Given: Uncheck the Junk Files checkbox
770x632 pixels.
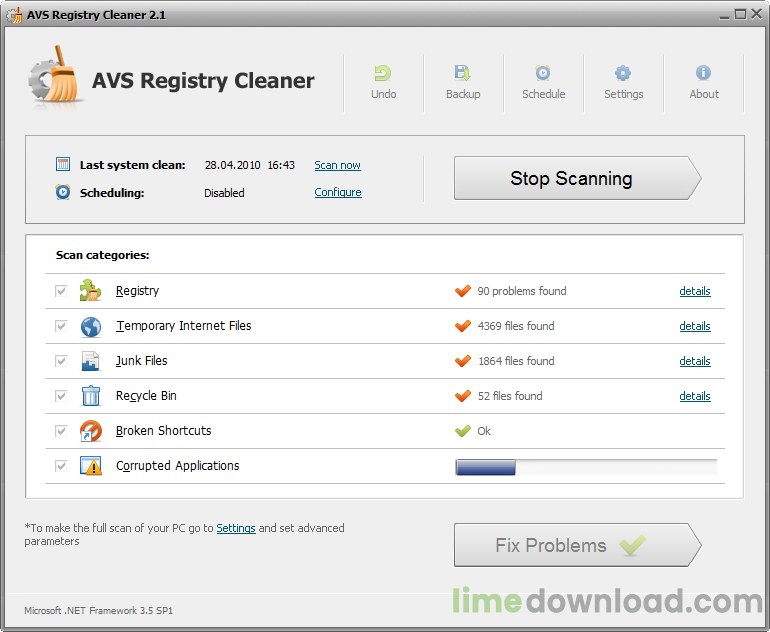Looking at the screenshot, I should (61, 361).
